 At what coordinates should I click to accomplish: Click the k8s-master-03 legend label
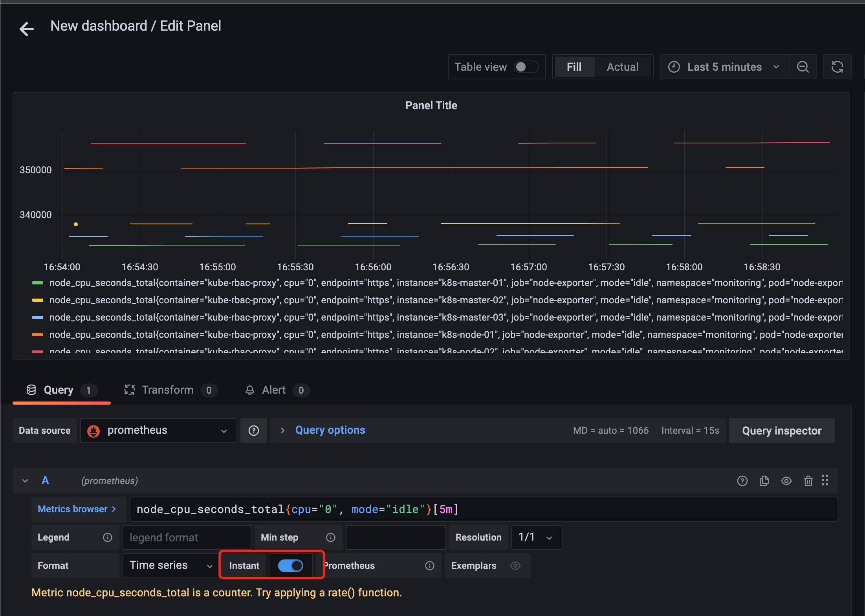tap(446, 317)
